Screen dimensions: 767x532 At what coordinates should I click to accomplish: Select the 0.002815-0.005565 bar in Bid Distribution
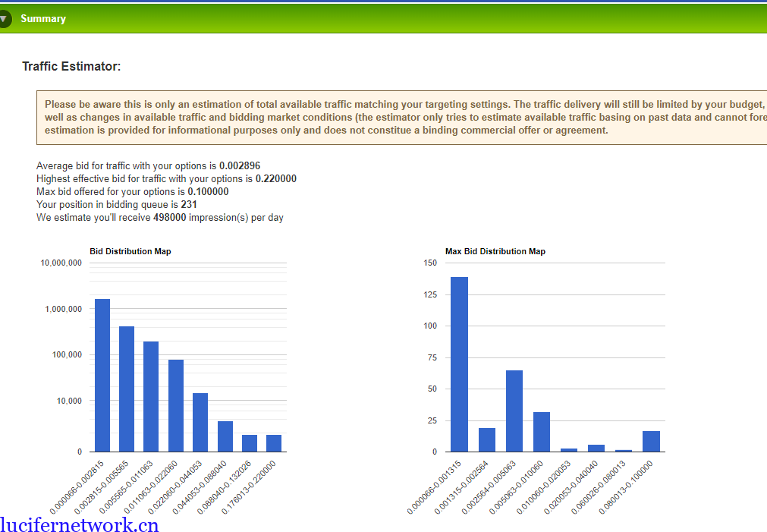(127, 389)
